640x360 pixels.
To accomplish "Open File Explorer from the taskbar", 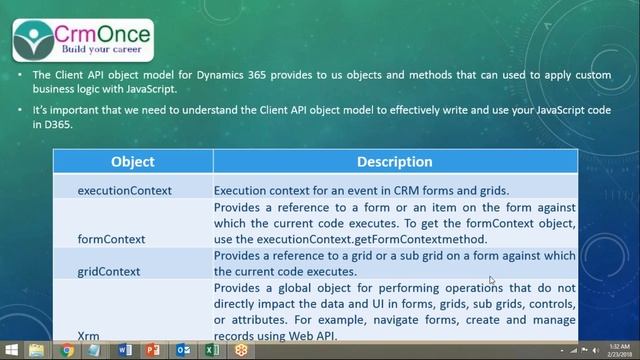I will click(x=36, y=350).
